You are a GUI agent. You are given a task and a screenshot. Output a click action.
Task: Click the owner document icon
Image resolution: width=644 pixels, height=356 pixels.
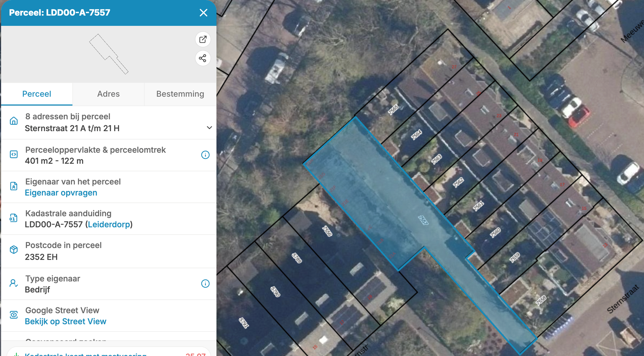pyautogui.click(x=14, y=186)
